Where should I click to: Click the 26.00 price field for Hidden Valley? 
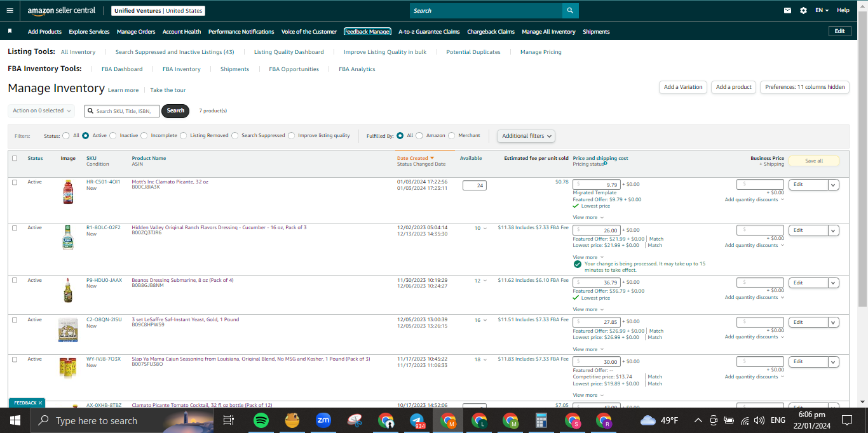coord(597,230)
